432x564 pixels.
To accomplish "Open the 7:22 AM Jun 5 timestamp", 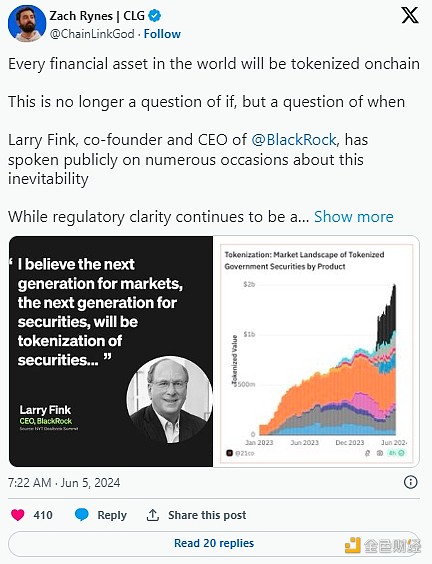I will (x=64, y=482).
